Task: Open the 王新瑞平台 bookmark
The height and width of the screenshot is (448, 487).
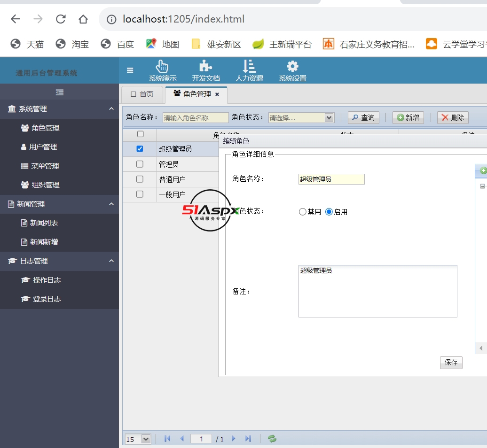Action: tap(282, 44)
